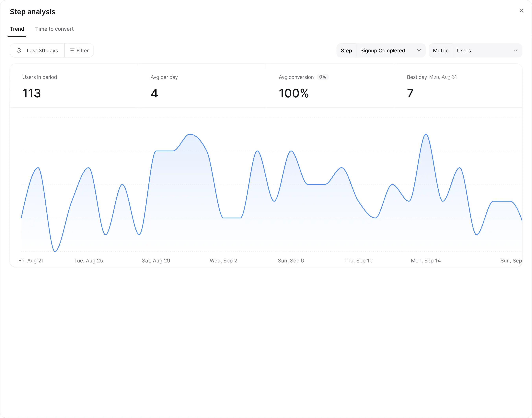Click the Fri, Aug 21 axis label
Viewport: 532px width, 418px height.
point(31,261)
